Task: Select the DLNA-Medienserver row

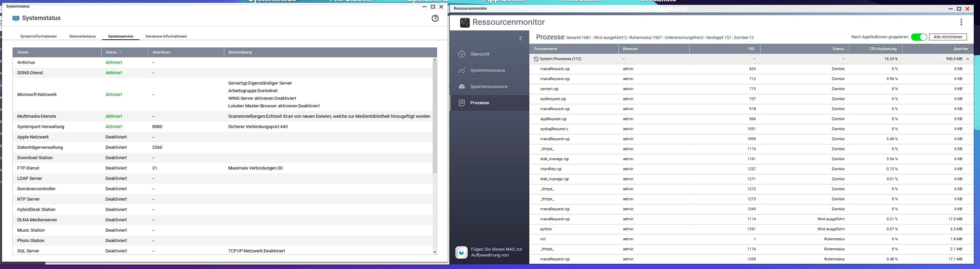Action: (222, 220)
